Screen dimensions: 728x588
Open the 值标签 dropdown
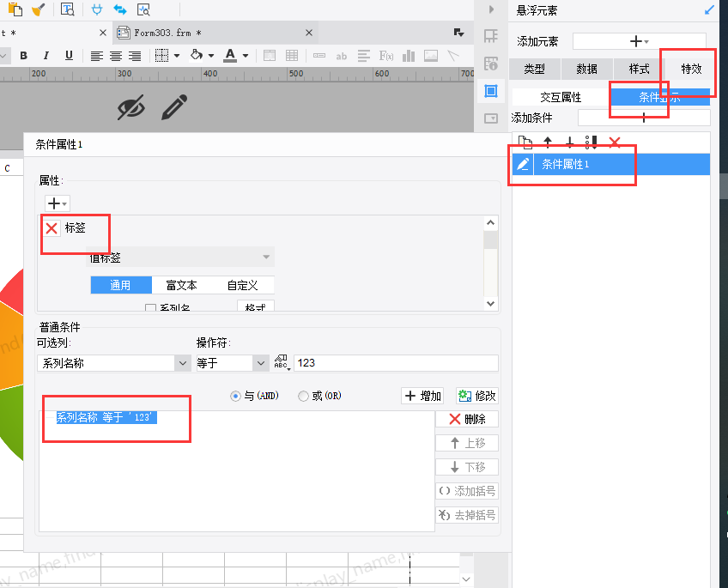point(180,258)
